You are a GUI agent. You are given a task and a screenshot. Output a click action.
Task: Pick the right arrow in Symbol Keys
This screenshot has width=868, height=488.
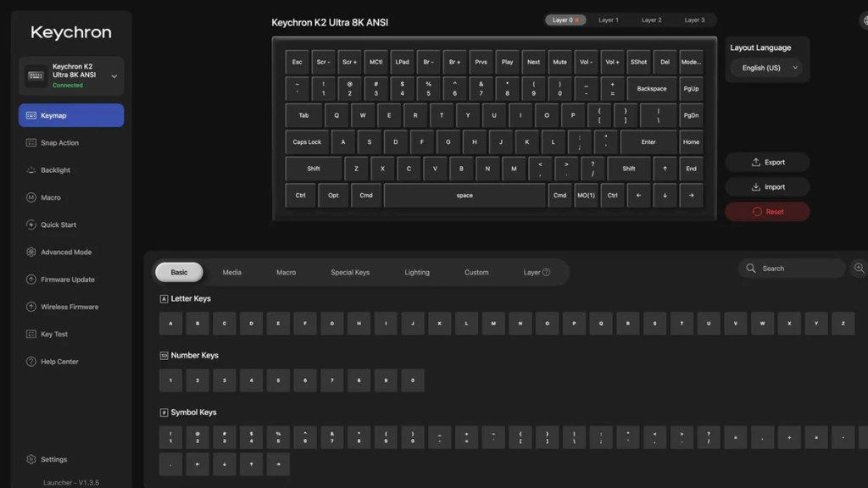[x=278, y=464]
